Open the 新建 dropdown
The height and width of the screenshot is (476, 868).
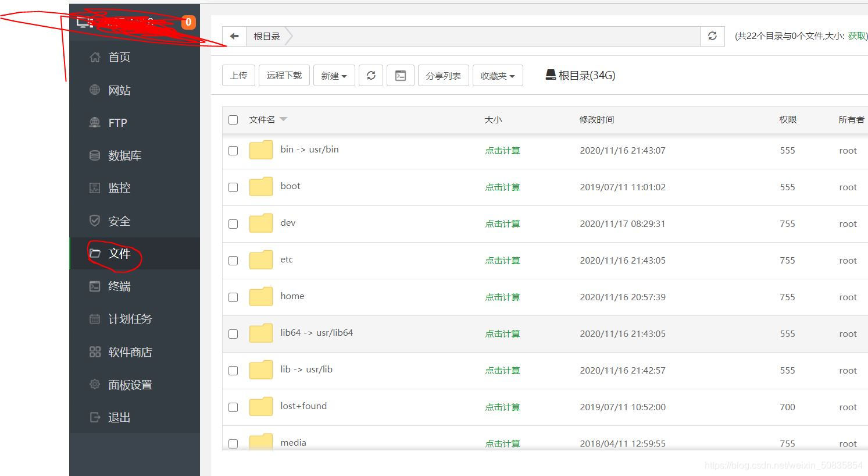click(334, 76)
